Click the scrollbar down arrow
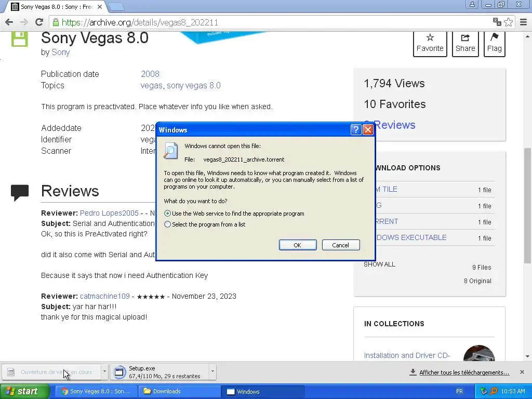This screenshot has height=399, width=532. [x=527, y=356]
